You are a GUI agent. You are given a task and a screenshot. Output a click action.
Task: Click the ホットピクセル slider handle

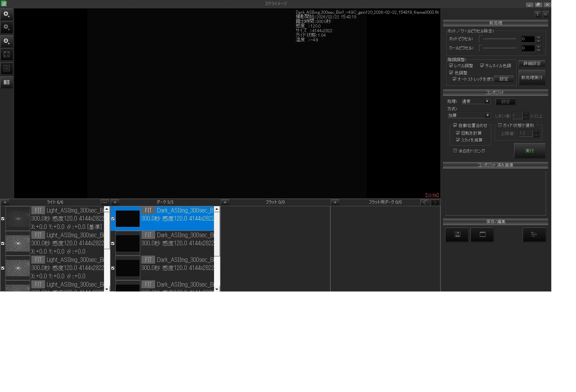(481, 39)
